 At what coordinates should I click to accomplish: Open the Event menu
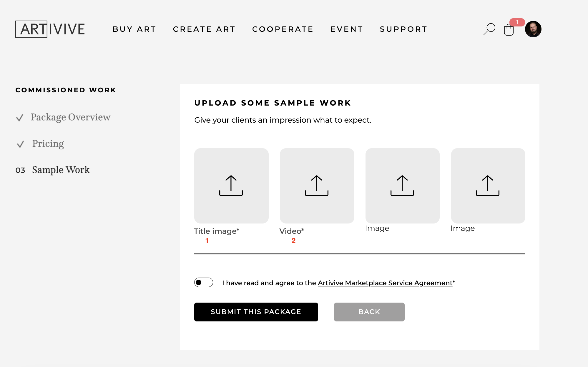347,29
